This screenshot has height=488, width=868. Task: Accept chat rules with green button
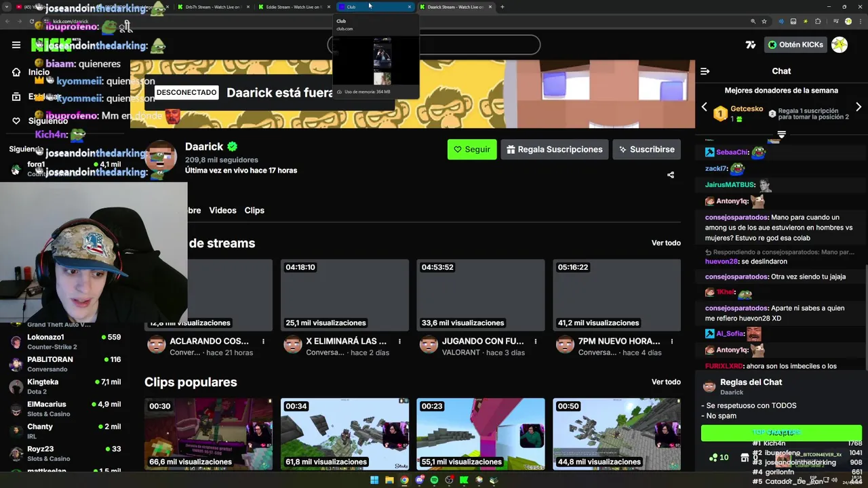point(781,432)
